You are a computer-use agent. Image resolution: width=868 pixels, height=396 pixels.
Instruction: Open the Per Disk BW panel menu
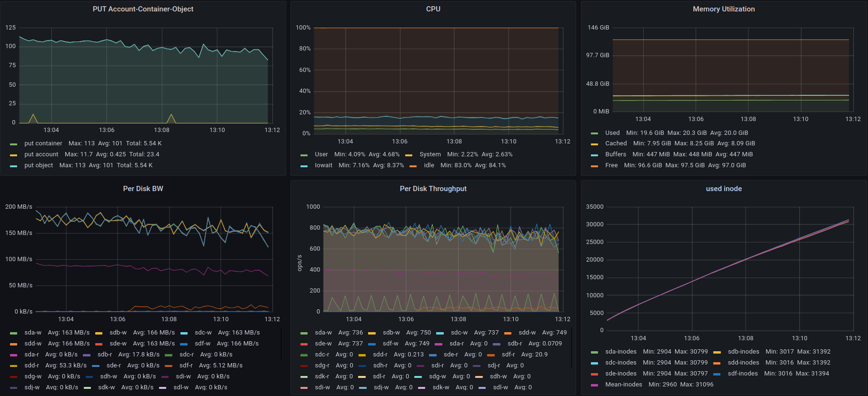click(x=143, y=189)
